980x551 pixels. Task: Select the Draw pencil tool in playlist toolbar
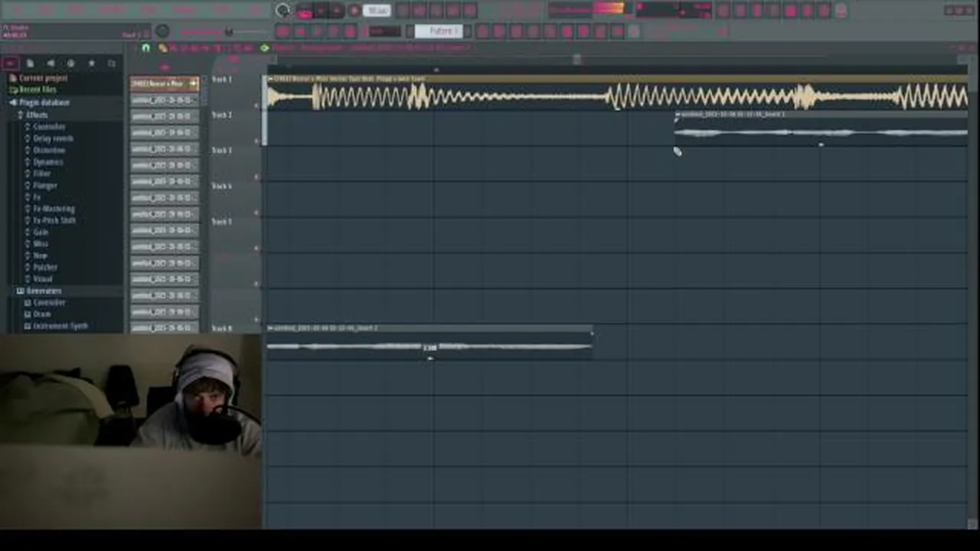click(x=163, y=48)
